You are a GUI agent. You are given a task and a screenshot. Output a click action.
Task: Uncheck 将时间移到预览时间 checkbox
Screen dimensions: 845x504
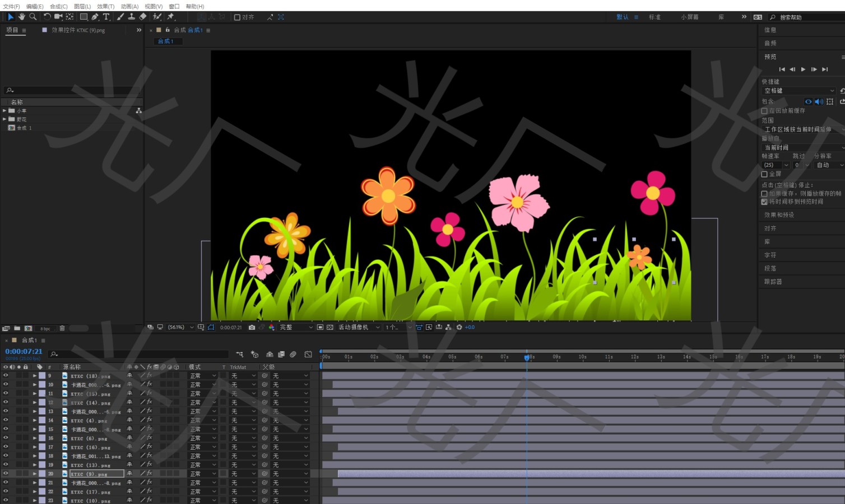pos(764,202)
